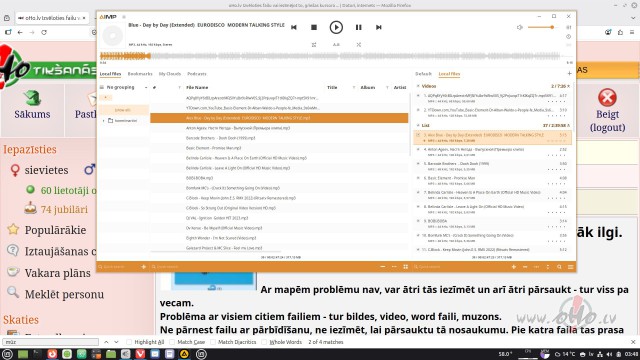Pause the current track
640x360 pixels.
click(358, 27)
